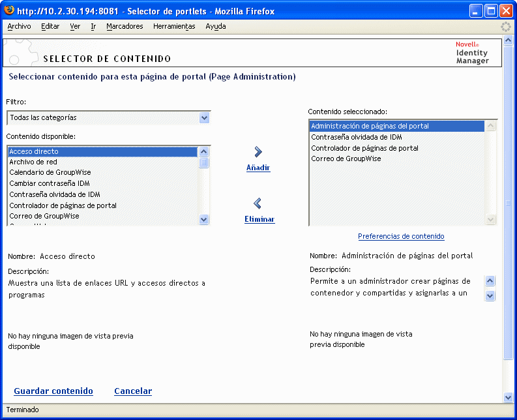Click the Terminado status bar text
Image resolution: width=517 pixels, height=420 pixels.
coord(22,410)
